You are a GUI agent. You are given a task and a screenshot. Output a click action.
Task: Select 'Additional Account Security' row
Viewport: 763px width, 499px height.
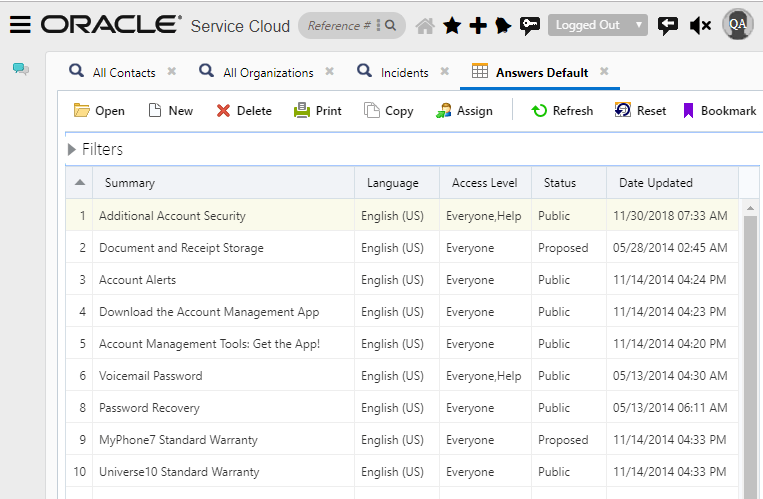point(402,215)
